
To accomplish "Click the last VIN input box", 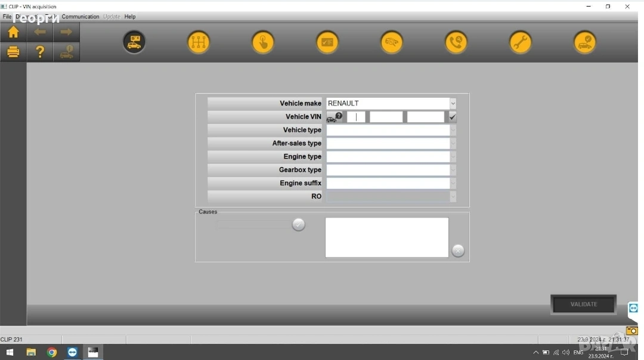I will (x=426, y=117).
